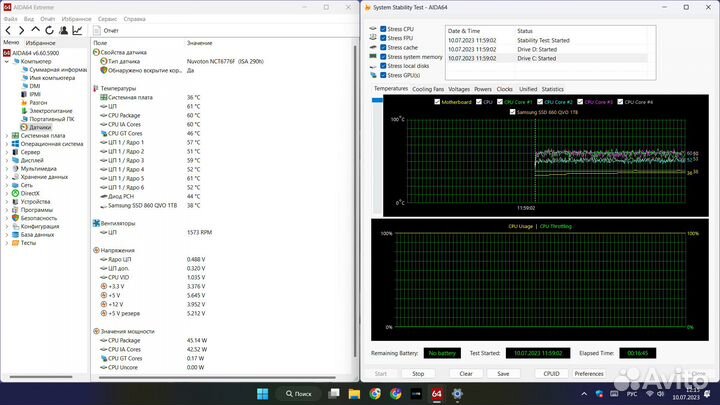Select Суммарная информация tree item
Viewport: 720px width, 405px height.
tap(54, 70)
